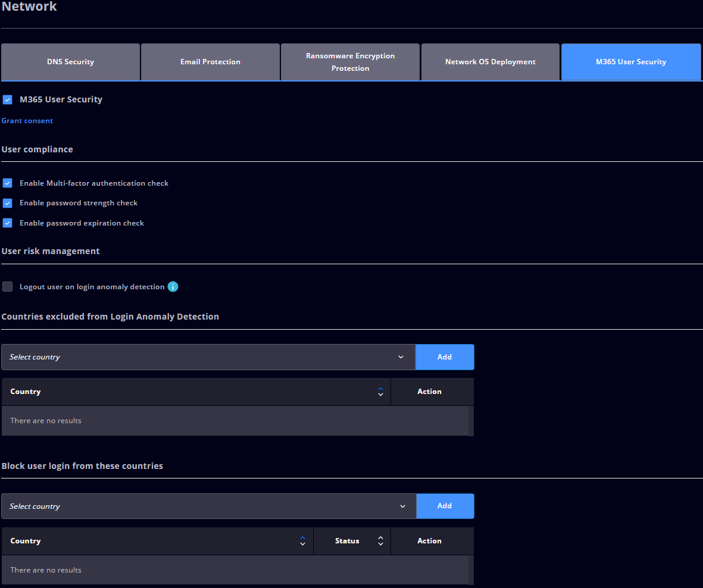Click the User compliance section heading

(38, 149)
